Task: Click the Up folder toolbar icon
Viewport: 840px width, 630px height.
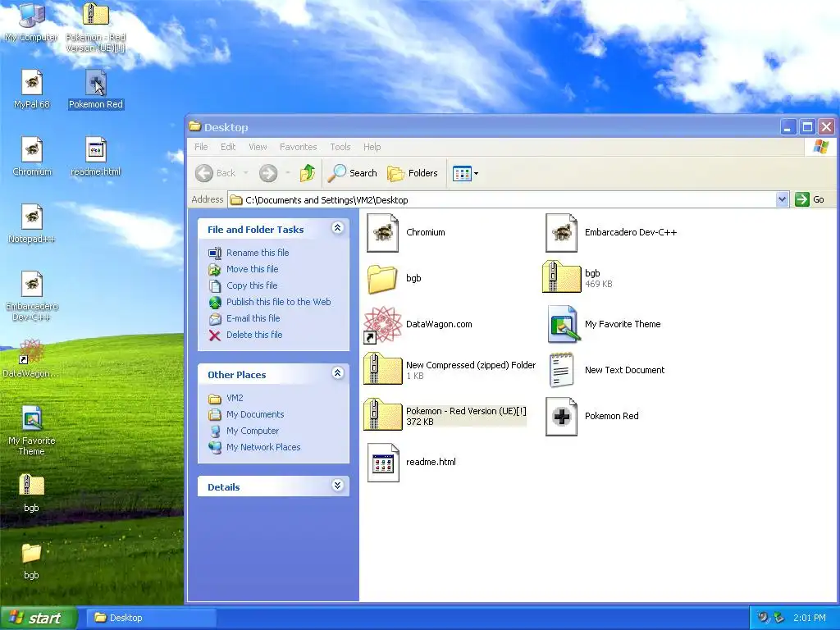Action: [x=308, y=173]
